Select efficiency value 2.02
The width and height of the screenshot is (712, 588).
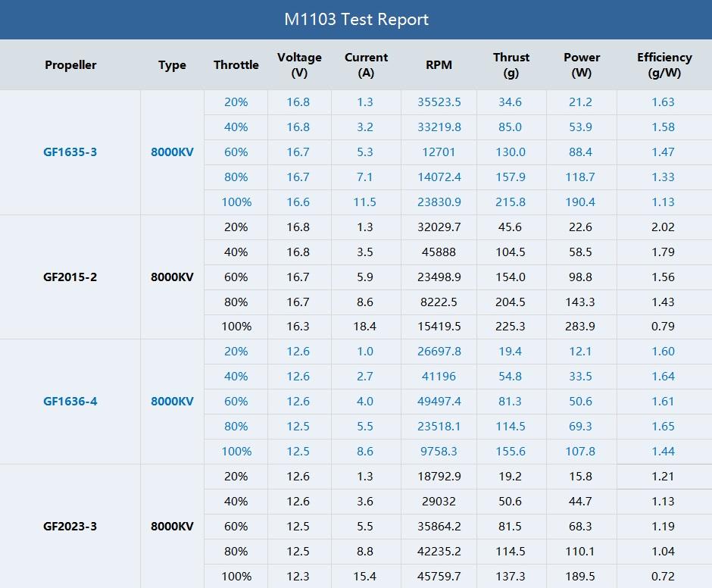point(663,227)
